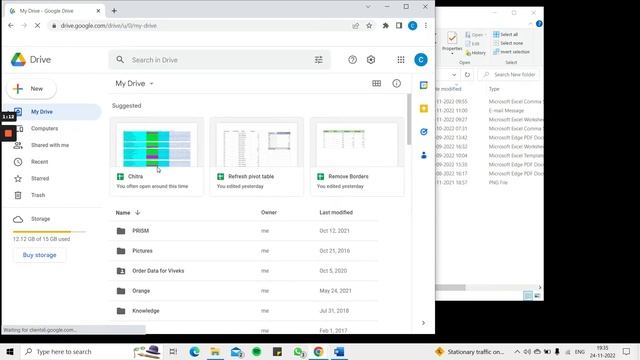Expand the My Drive dropdown arrow

click(x=151, y=84)
